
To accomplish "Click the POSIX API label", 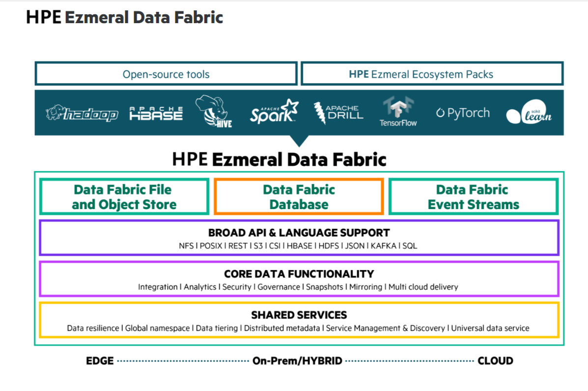I will point(211,245).
